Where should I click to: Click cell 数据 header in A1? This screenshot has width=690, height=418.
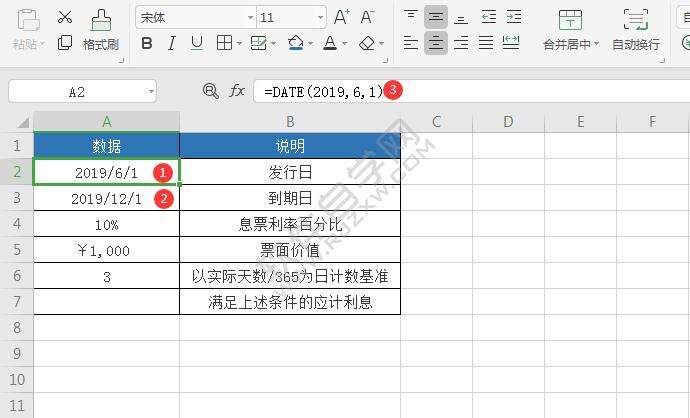tap(106, 146)
